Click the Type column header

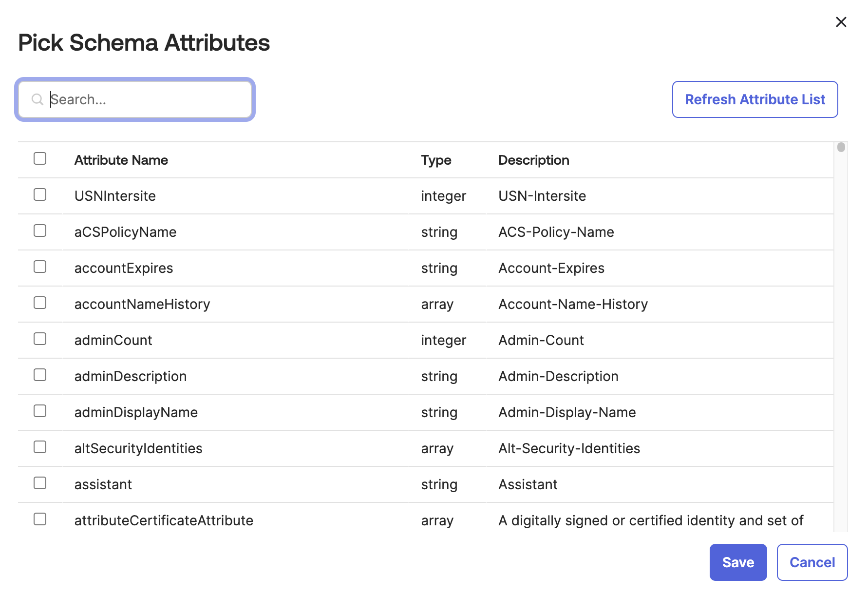436,160
